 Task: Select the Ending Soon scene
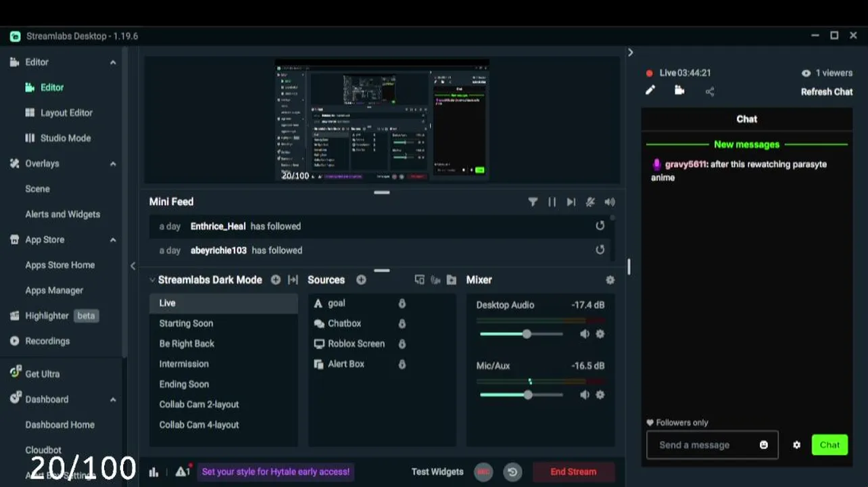(223, 384)
